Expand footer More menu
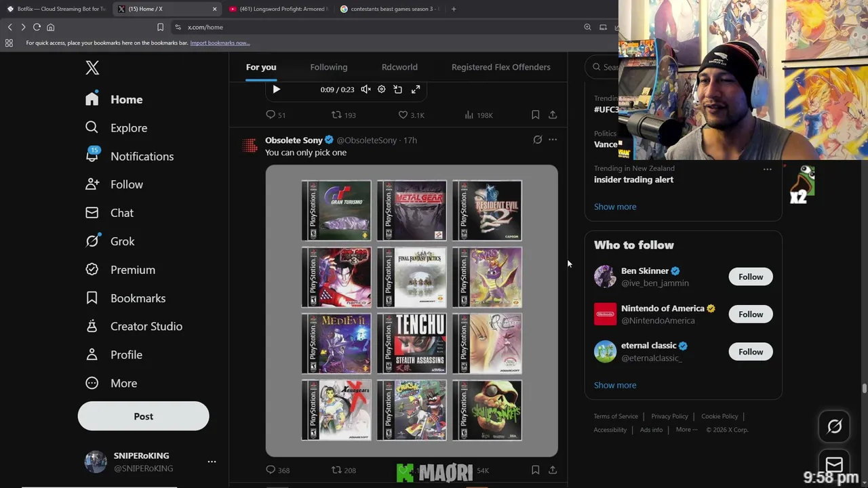 click(x=686, y=430)
